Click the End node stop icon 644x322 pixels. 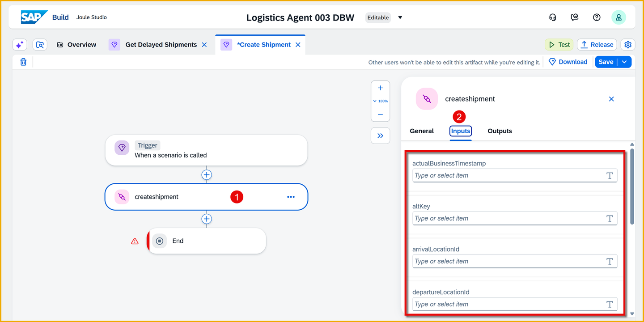160,241
